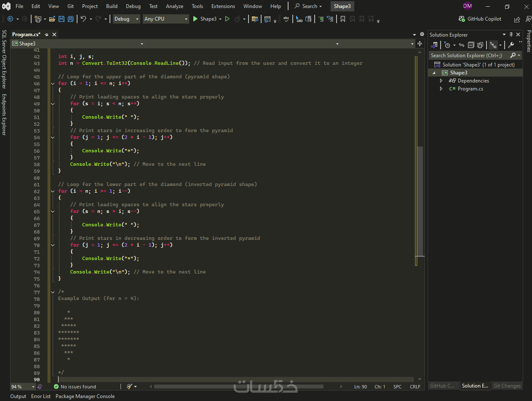This screenshot has height=401, width=532.
Task: Collapse All nodes in Solution Explorer
Action: click(471, 45)
